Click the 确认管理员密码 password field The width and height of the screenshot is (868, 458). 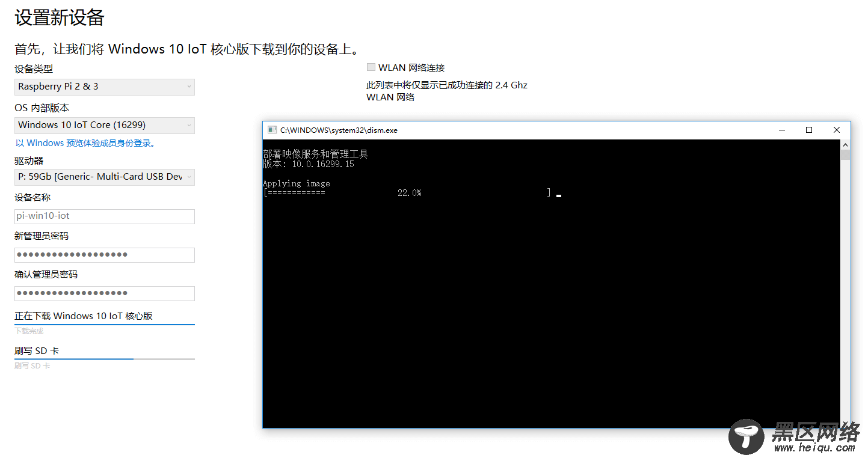coord(105,293)
